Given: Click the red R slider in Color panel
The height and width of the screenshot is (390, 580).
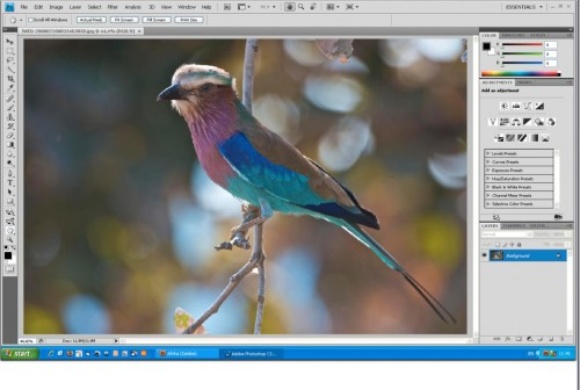Looking at the screenshot, I should (522, 45).
